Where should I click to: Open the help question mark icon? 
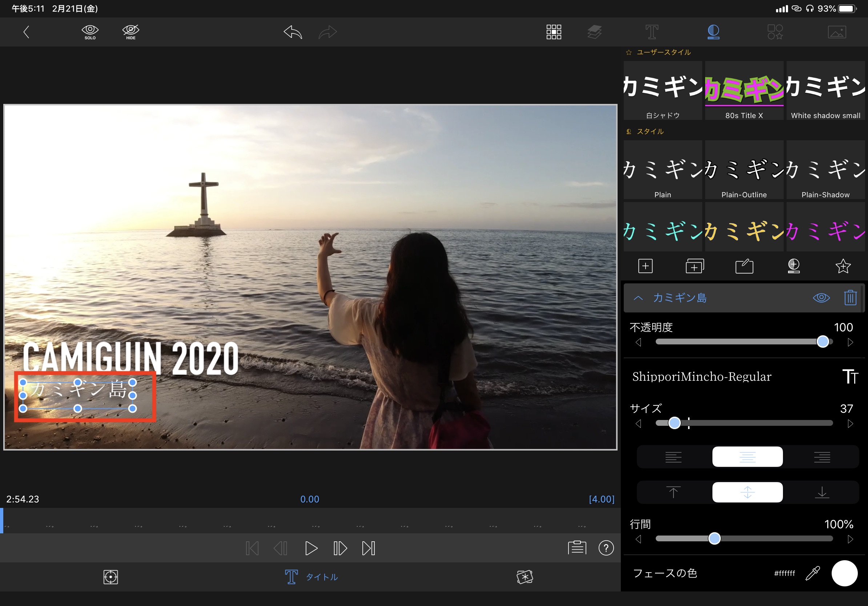tap(606, 548)
